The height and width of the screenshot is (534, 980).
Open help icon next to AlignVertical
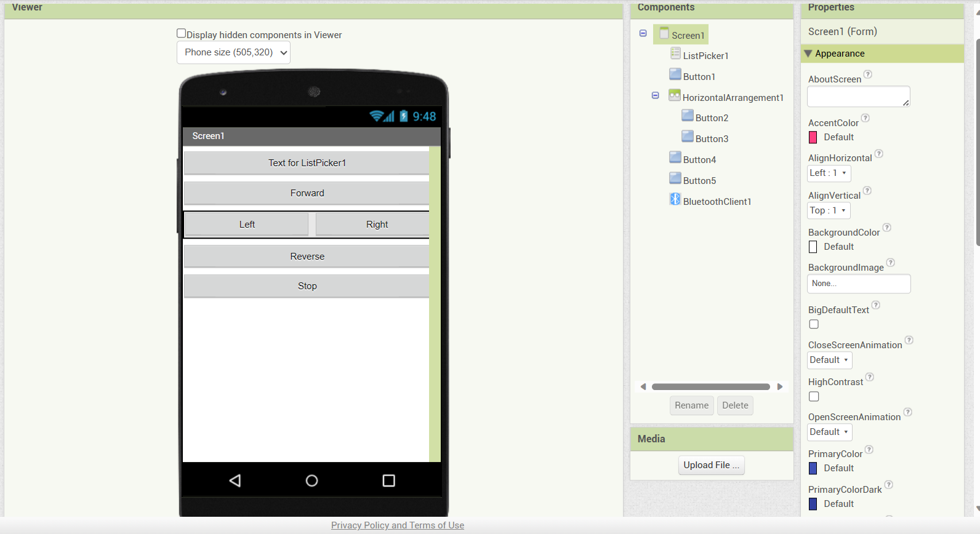(x=867, y=191)
